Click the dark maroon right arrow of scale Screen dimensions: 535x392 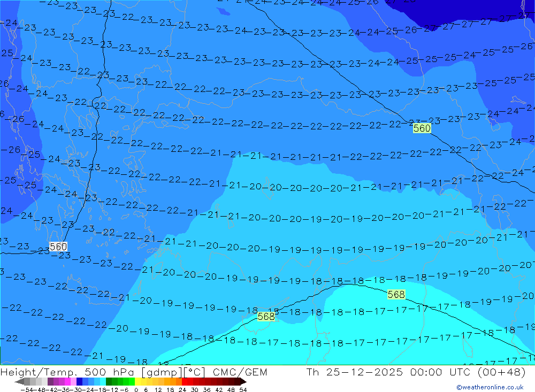pyautogui.click(x=243, y=382)
